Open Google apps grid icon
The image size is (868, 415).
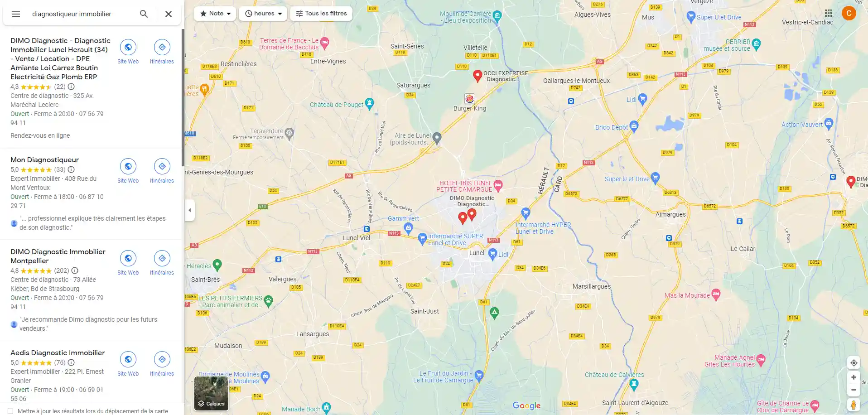tap(829, 13)
